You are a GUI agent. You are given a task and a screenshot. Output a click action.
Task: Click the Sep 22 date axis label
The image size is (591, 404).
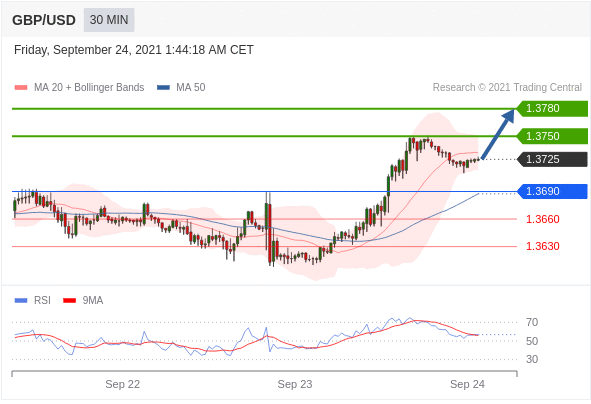122,384
